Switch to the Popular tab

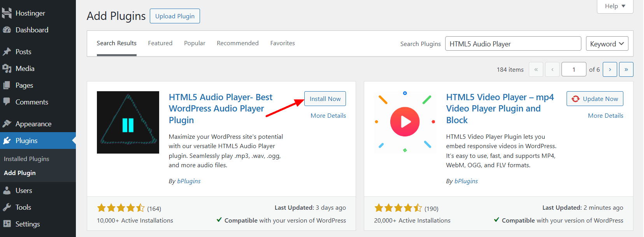pos(195,43)
